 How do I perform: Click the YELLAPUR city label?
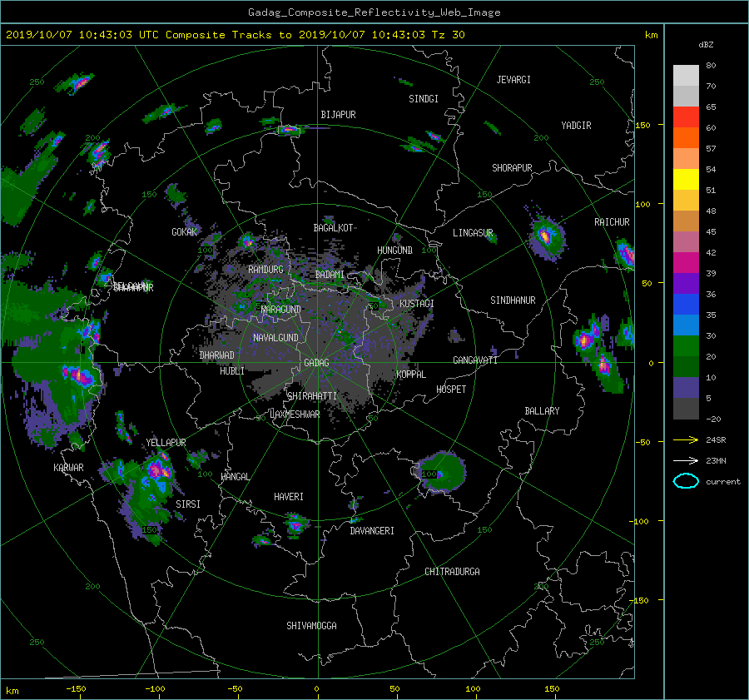tap(166, 443)
